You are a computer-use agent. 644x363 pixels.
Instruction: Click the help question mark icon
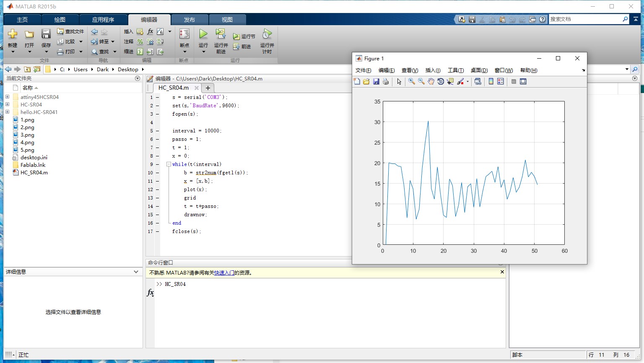coord(543,19)
